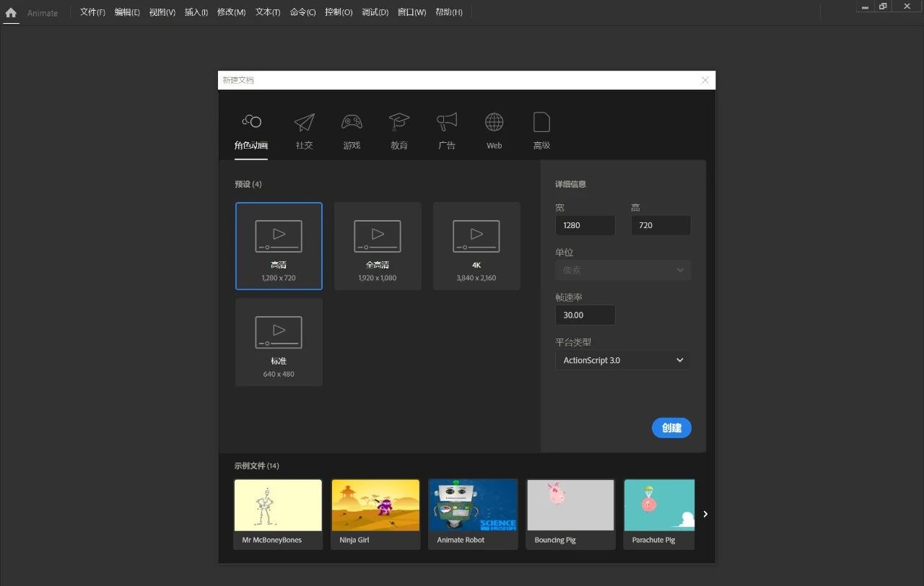Select the 游戏 gamepad icon

pyautogui.click(x=352, y=122)
